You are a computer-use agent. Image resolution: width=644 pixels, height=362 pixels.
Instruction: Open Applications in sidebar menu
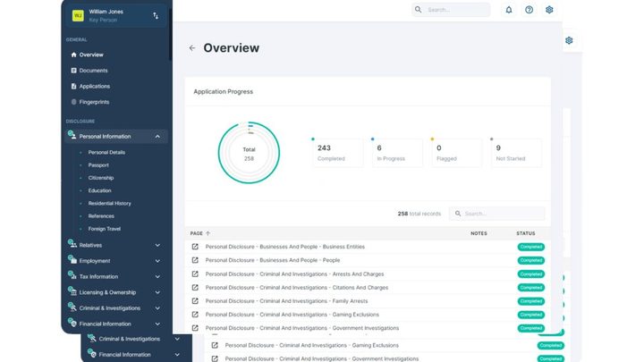point(95,86)
